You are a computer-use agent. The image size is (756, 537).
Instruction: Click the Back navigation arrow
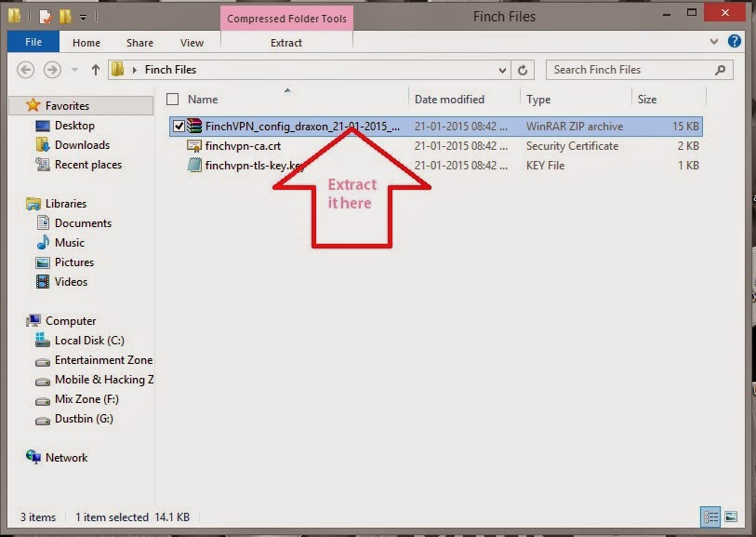[x=25, y=70]
